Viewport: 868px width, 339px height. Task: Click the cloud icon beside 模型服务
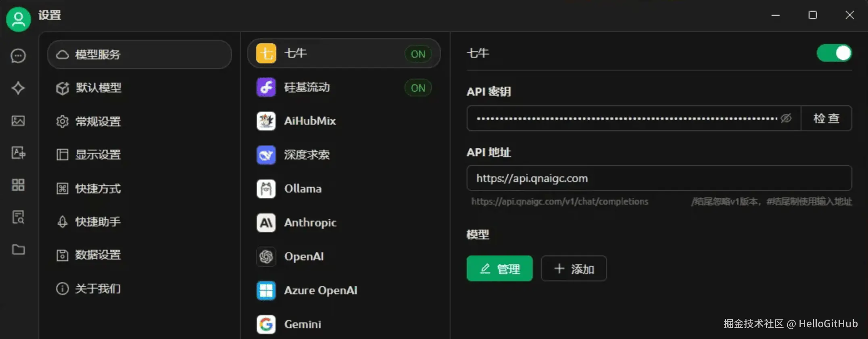point(63,54)
